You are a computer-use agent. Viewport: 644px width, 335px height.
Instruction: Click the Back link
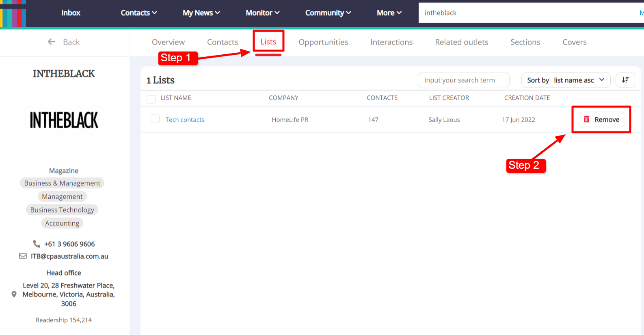(x=71, y=42)
